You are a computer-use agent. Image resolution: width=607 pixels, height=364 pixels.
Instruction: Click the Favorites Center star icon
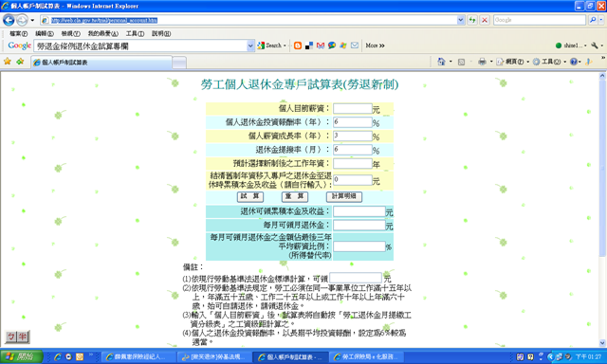pyautogui.click(x=8, y=61)
